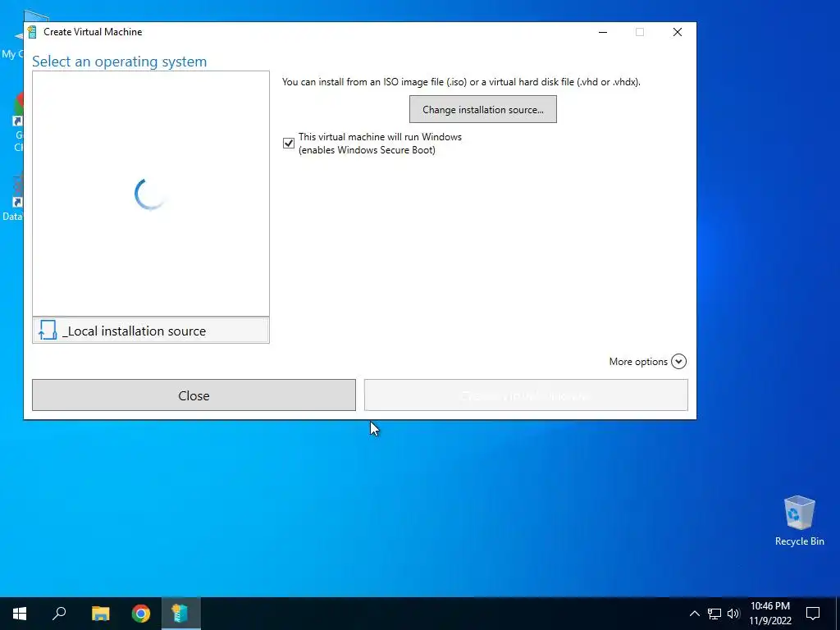Select the Local installation source item
Screen dimensions: 840x630
coord(151,331)
